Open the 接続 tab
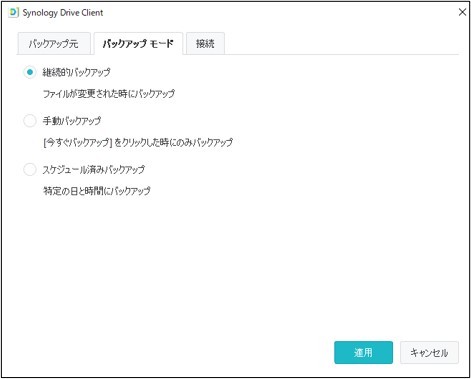The width and height of the screenshot is (471, 379). tap(205, 43)
